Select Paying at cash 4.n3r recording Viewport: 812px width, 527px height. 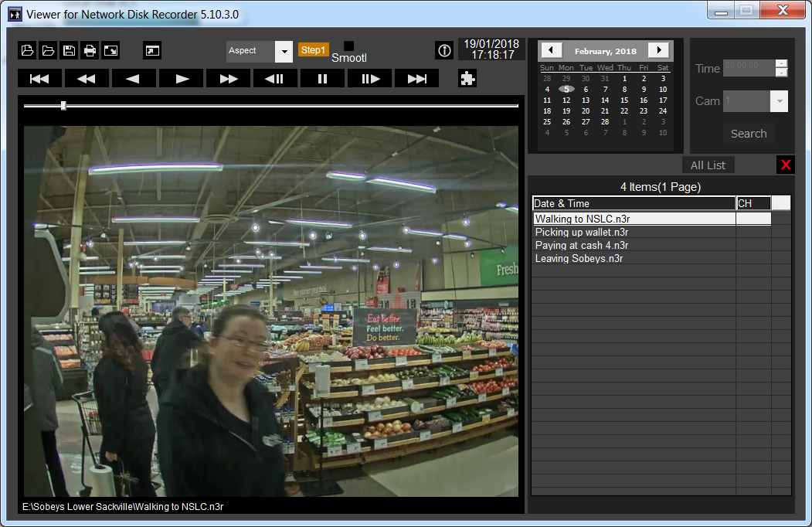pos(581,246)
